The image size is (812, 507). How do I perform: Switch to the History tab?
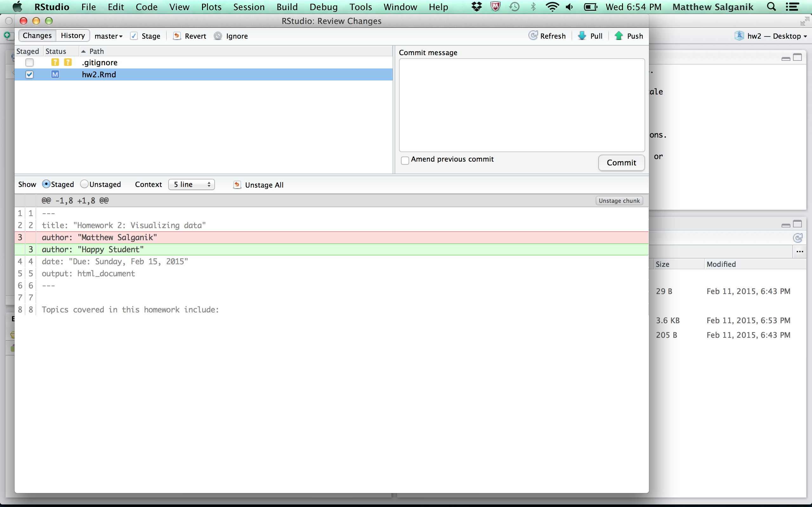(73, 35)
